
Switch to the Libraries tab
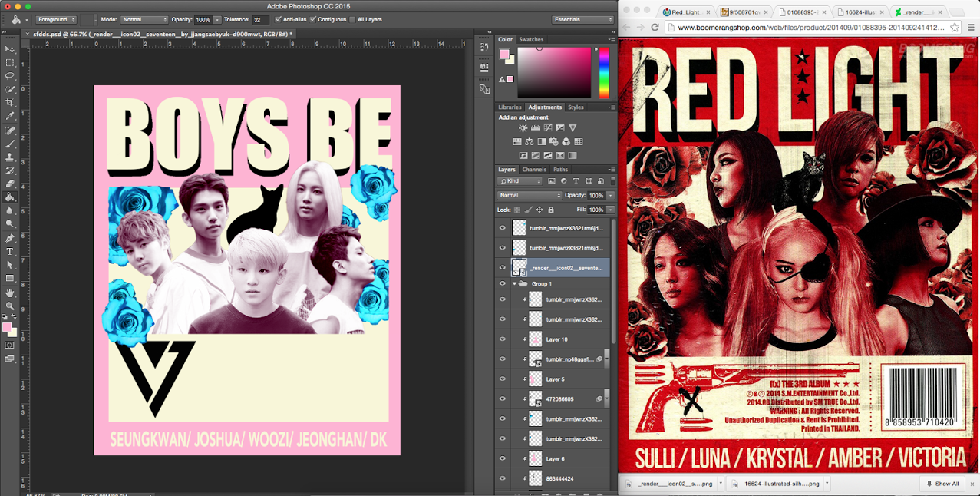pyautogui.click(x=510, y=107)
